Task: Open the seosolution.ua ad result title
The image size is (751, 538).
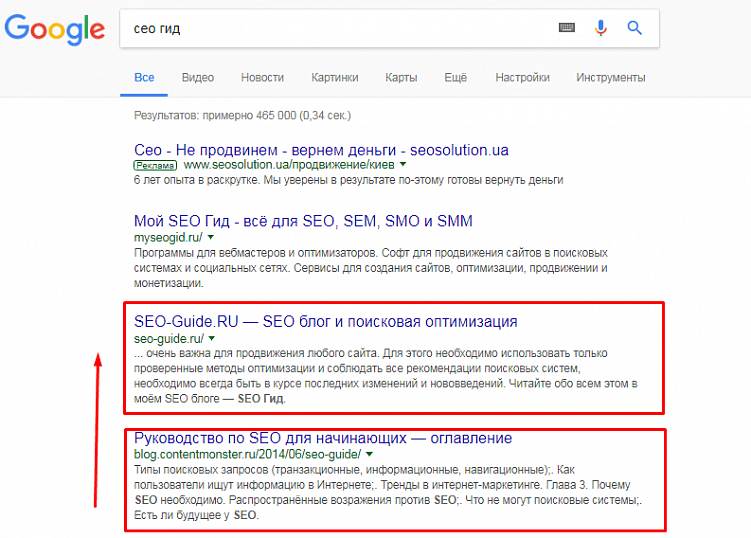Action: 321,149
